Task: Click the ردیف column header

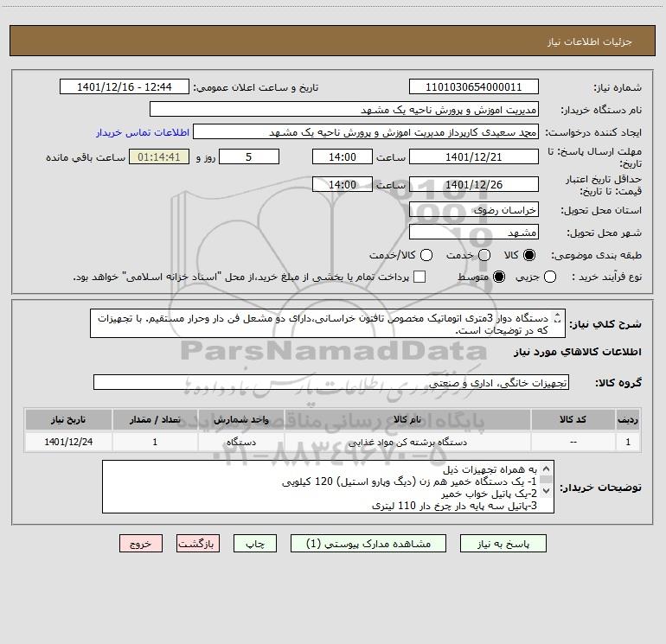Action: [x=628, y=419]
